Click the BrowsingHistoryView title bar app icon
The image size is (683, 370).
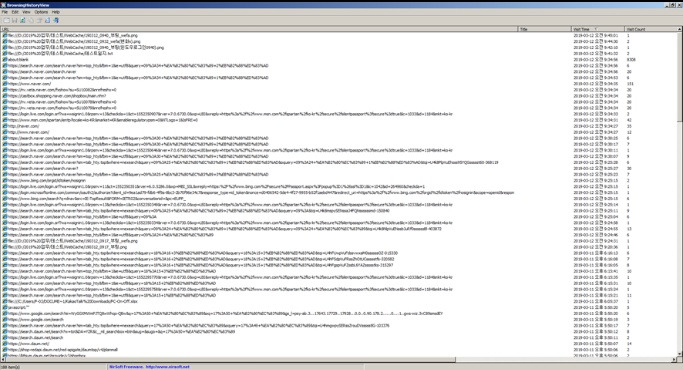[x=3, y=5]
